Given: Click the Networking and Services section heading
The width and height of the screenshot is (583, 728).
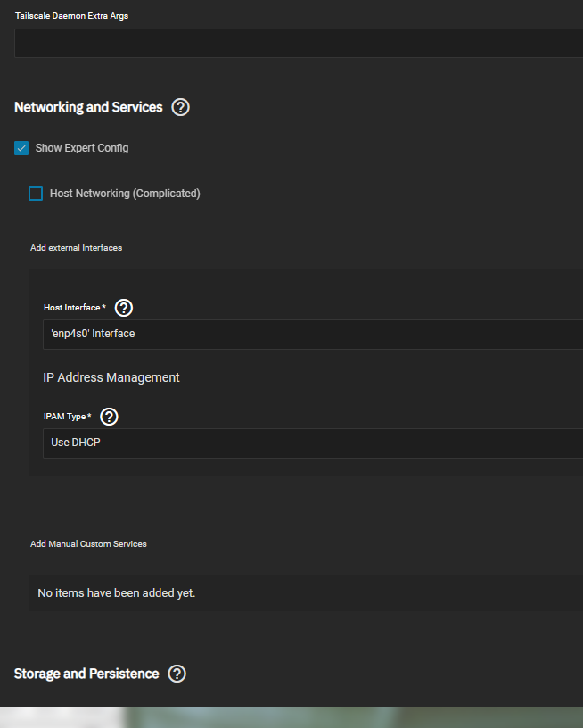Looking at the screenshot, I should (88, 107).
